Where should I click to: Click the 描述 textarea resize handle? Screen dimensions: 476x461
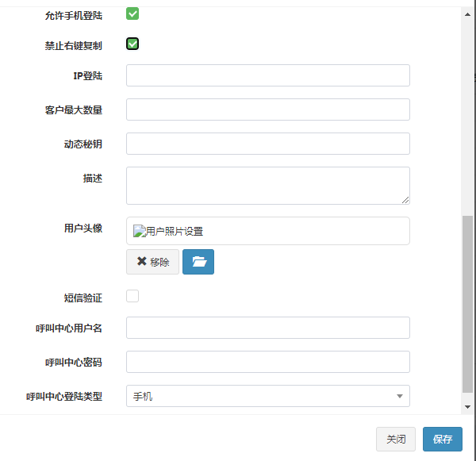pos(405,200)
